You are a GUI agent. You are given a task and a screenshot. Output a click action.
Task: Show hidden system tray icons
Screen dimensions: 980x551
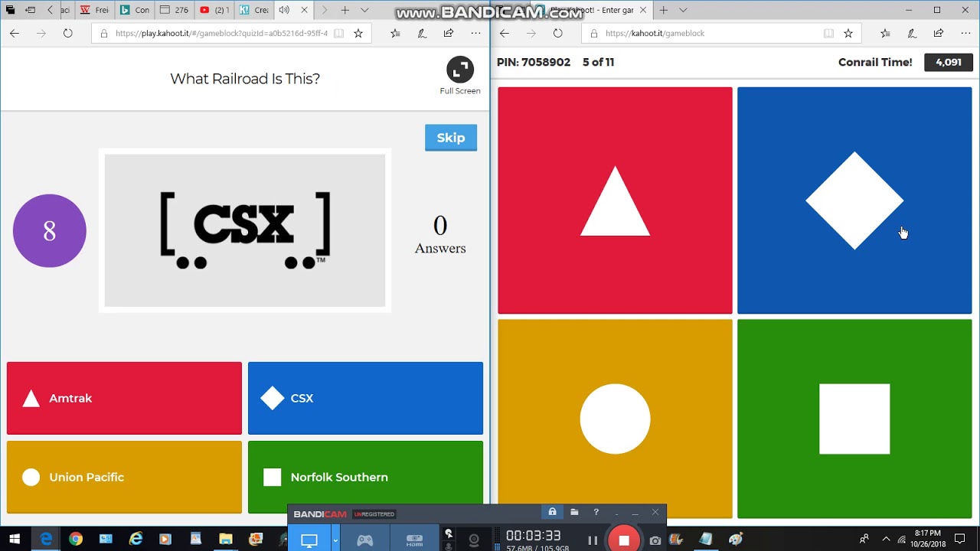click(x=886, y=539)
